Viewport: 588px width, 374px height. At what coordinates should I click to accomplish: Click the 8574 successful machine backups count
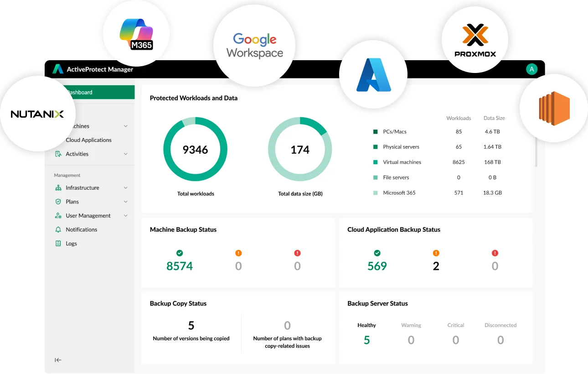point(180,266)
